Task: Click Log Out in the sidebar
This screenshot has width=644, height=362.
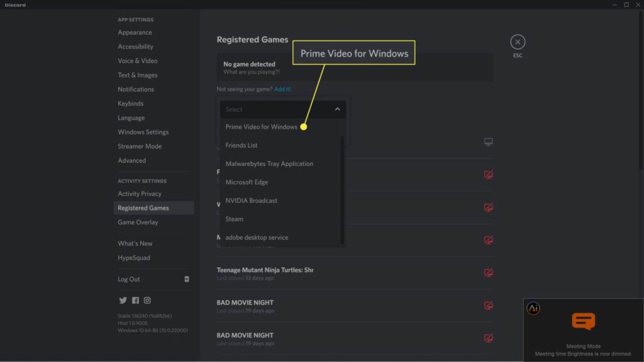Action: (x=128, y=278)
